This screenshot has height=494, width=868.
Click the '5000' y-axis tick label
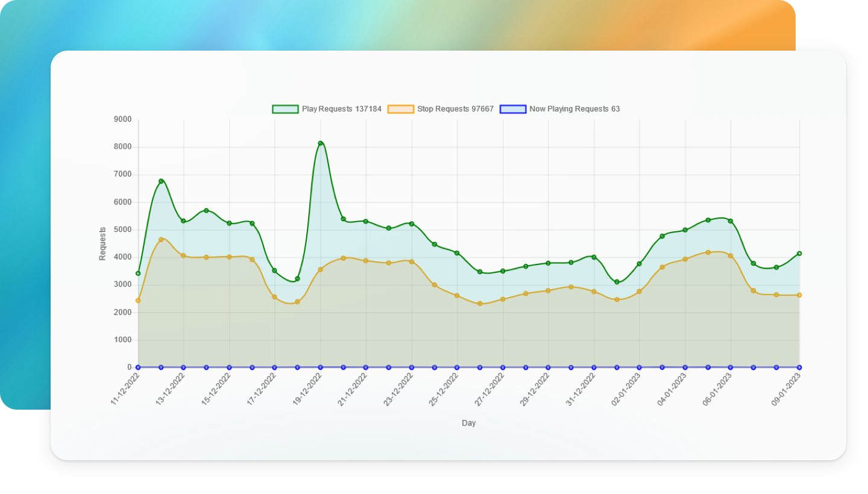tap(122, 230)
